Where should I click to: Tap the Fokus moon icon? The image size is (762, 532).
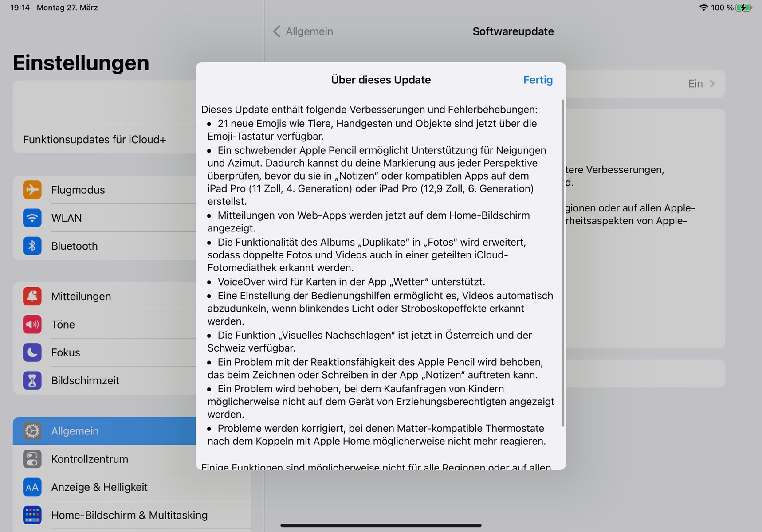32,352
